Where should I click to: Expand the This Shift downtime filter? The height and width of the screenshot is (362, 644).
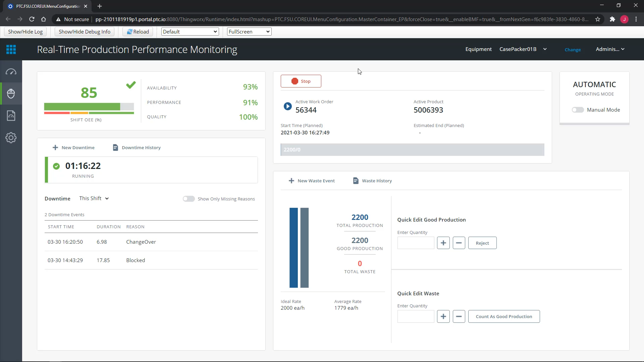click(94, 198)
